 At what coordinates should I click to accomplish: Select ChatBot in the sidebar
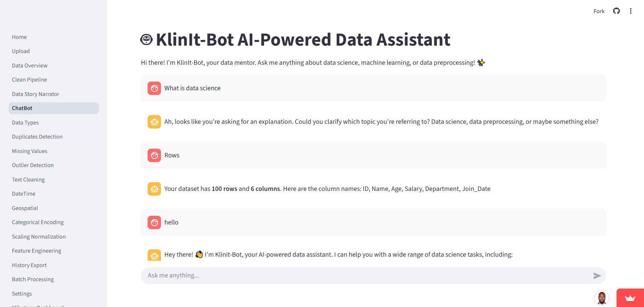pyautogui.click(x=22, y=108)
